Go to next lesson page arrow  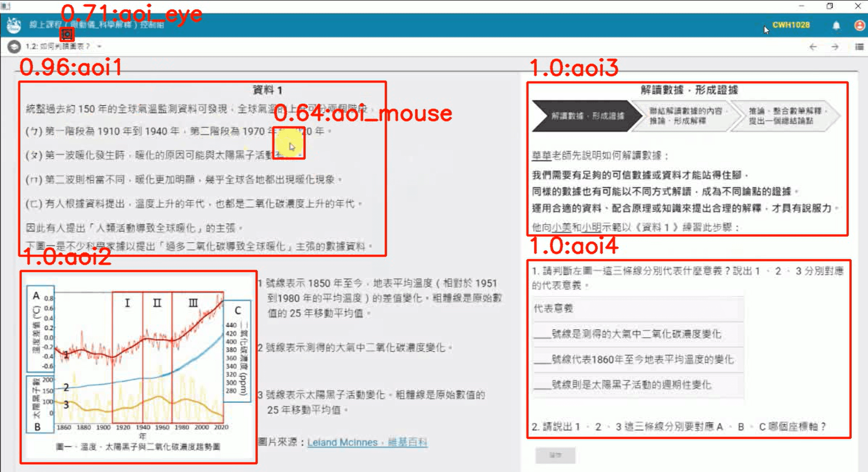835,47
